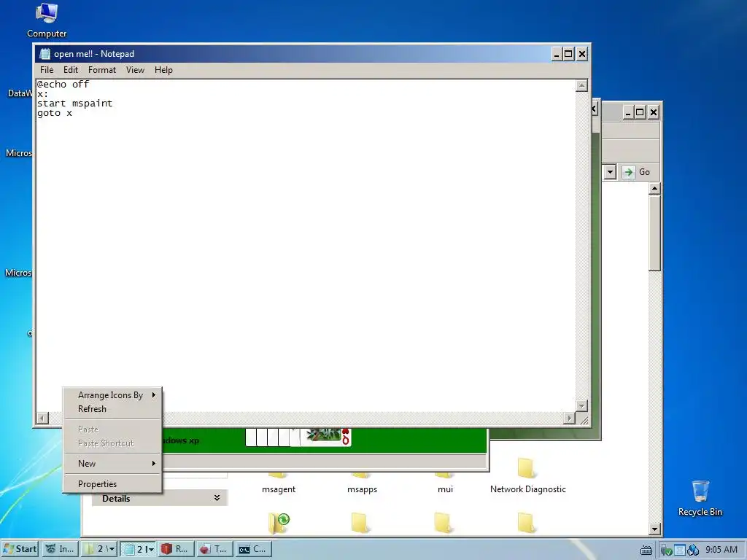The image size is (747, 560).
Task: Switch to the 'T...' taskbar app
Action: tap(214, 549)
